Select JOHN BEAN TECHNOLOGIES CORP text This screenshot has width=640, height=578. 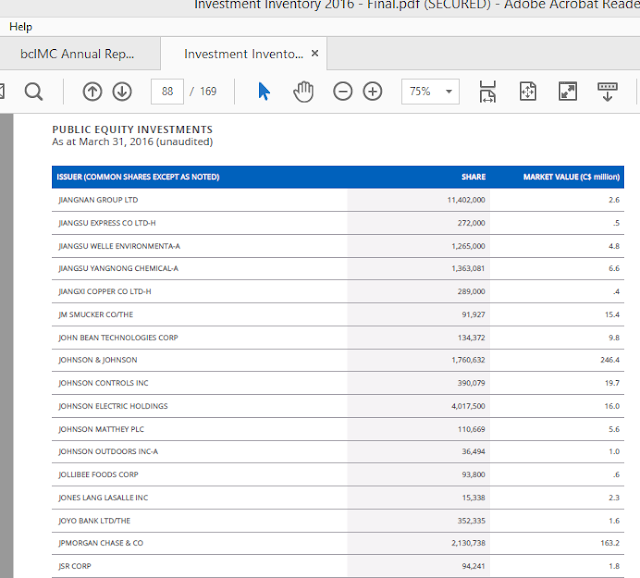pos(118,338)
